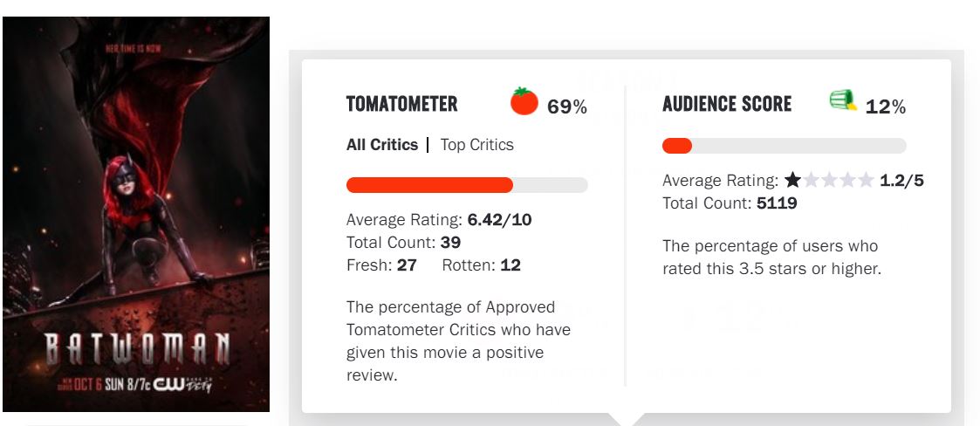Click the 12% audience score value
The height and width of the screenshot is (426, 980).
pyautogui.click(x=886, y=107)
